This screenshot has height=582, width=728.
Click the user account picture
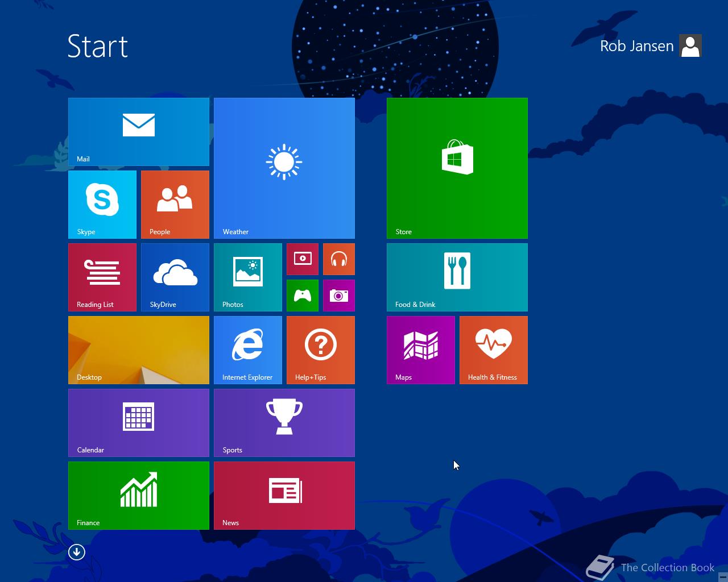(690, 46)
